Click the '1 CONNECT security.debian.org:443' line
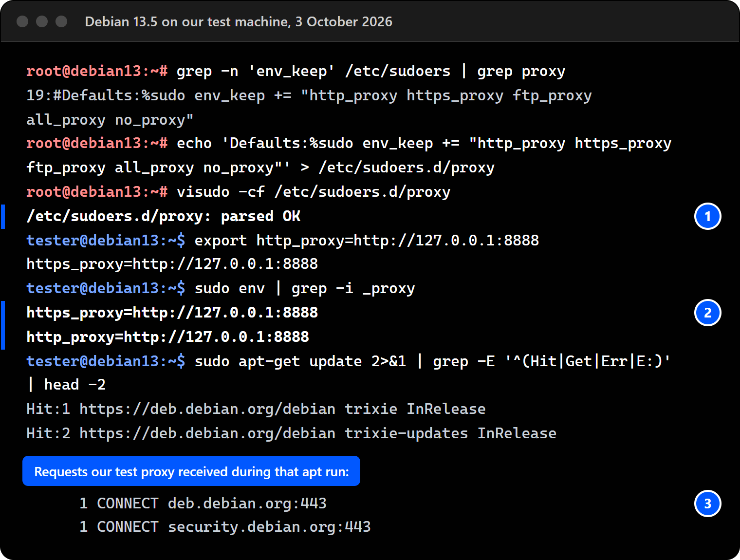The height and width of the screenshot is (560, 740). pyautogui.click(x=225, y=527)
